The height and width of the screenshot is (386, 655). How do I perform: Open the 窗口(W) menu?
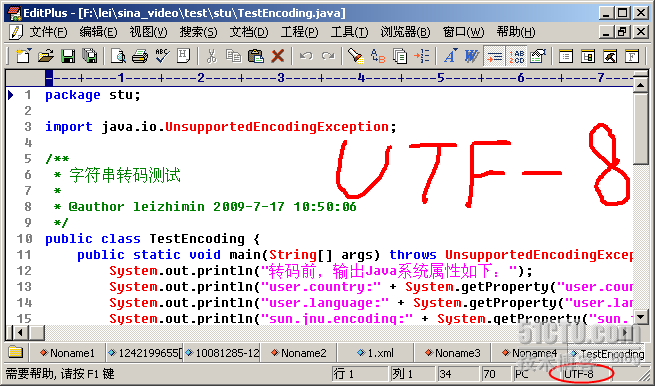tap(463, 32)
